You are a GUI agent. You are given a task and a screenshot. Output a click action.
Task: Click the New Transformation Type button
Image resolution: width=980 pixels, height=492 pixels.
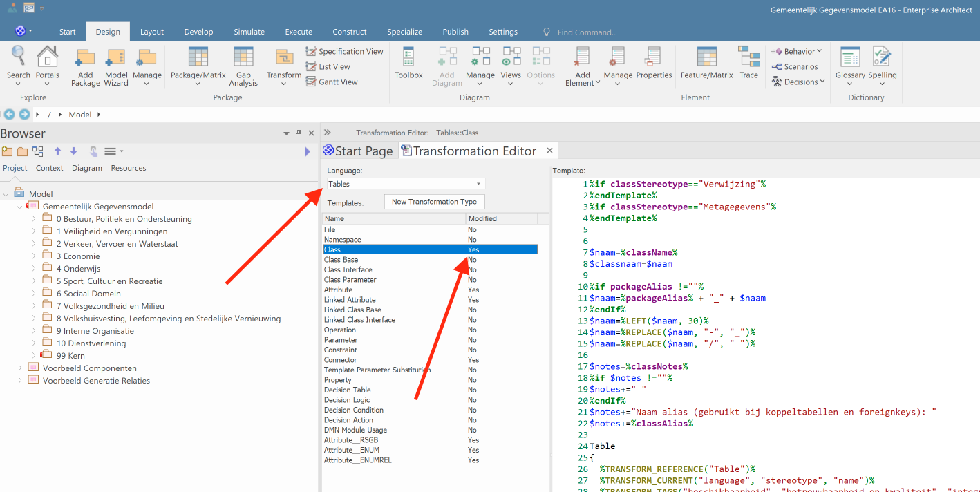pyautogui.click(x=434, y=202)
